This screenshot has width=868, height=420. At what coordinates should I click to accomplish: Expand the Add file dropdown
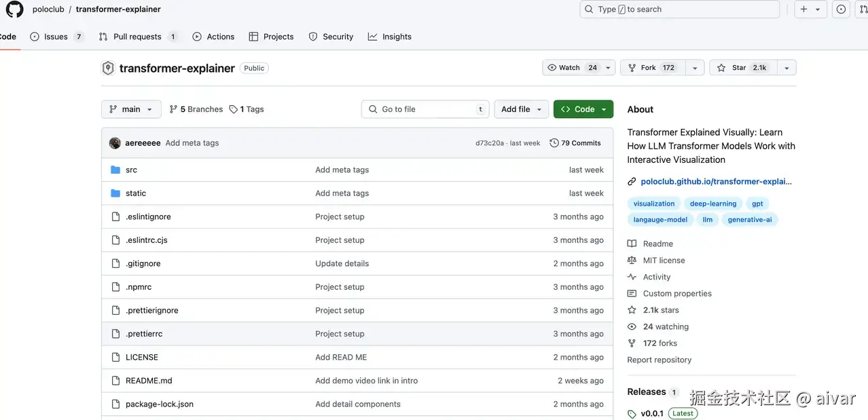[x=521, y=109]
